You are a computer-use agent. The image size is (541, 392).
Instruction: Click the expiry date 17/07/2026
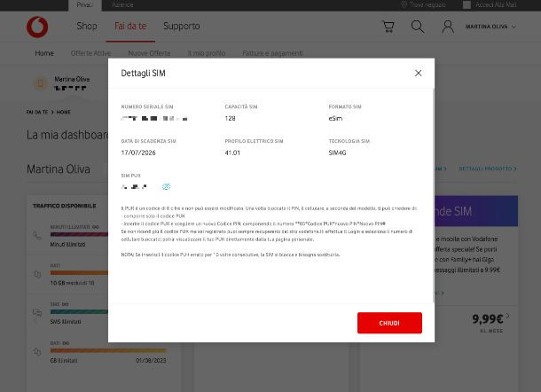(x=138, y=153)
